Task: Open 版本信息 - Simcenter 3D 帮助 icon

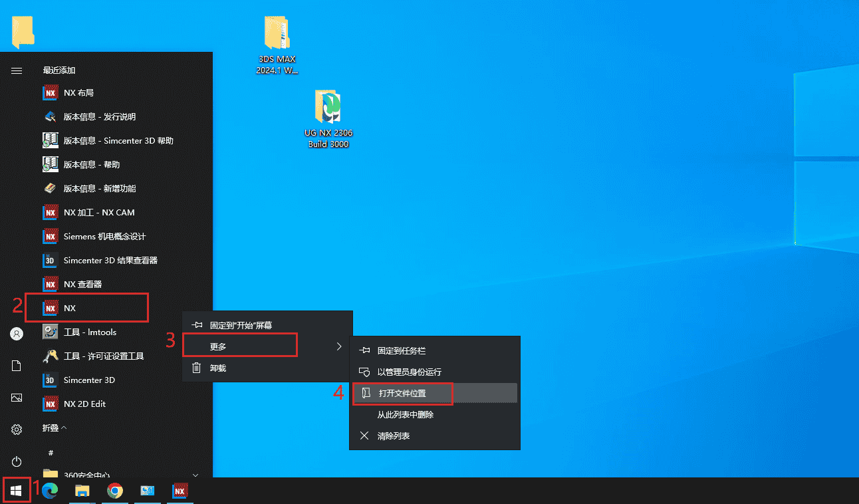Action: [51, 141]
